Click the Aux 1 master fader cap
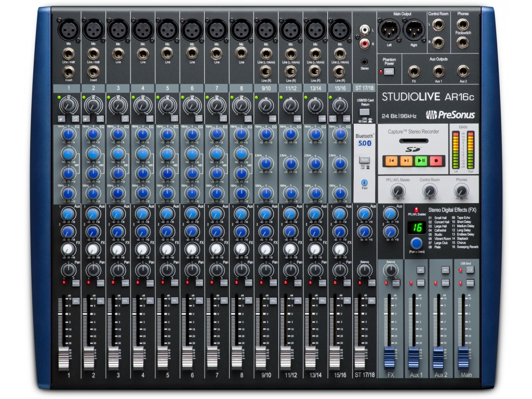This screenshot has height=399, width=532. 414,358
